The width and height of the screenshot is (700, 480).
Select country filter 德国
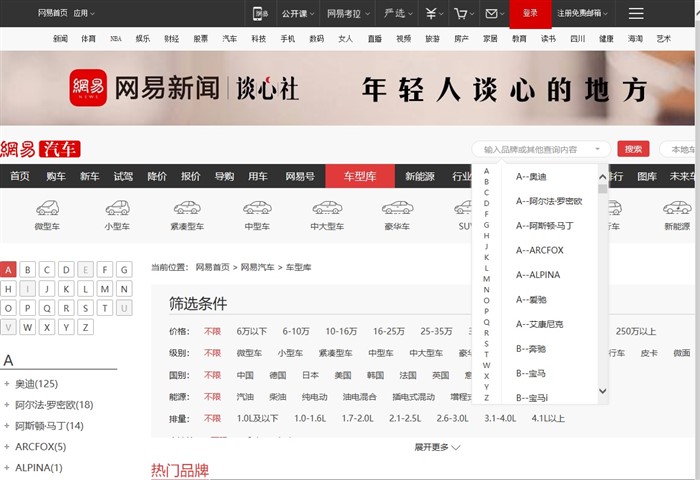[x=278, y=375]
